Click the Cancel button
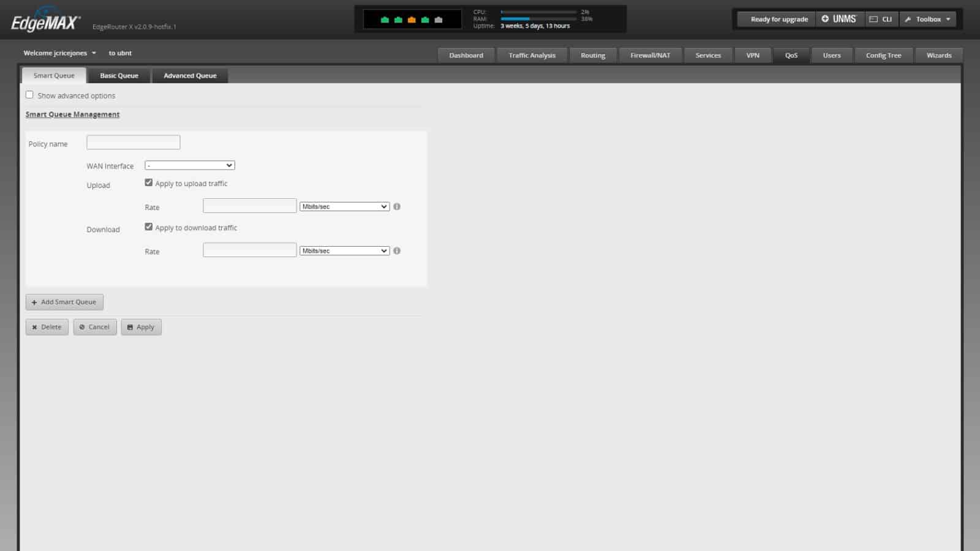This screenshot has width=980, height=551. (x=95, y=327)
